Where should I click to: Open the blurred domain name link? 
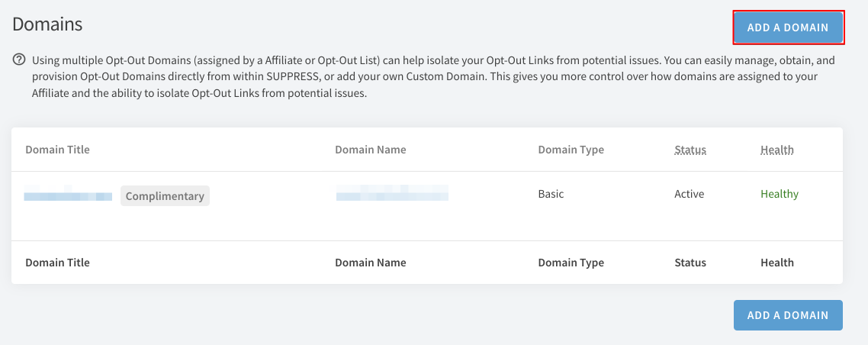392,193
